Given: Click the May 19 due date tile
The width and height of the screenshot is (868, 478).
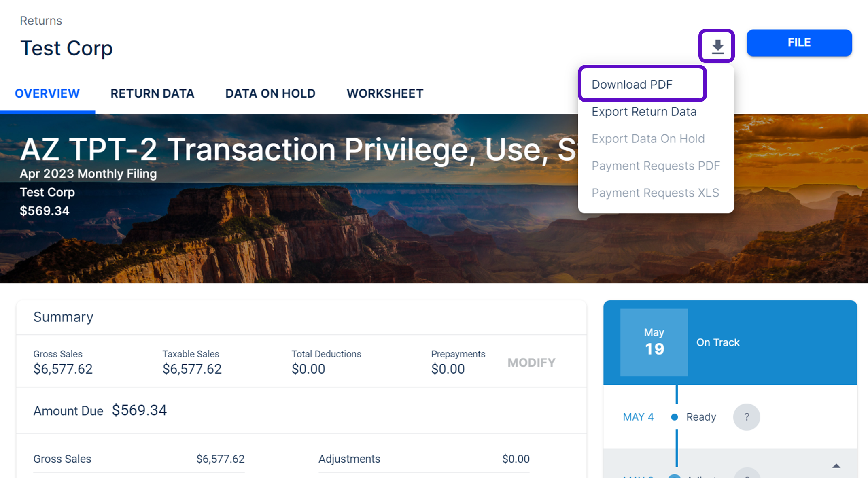Looking at the screenshot, I should (x=654, y=342).
